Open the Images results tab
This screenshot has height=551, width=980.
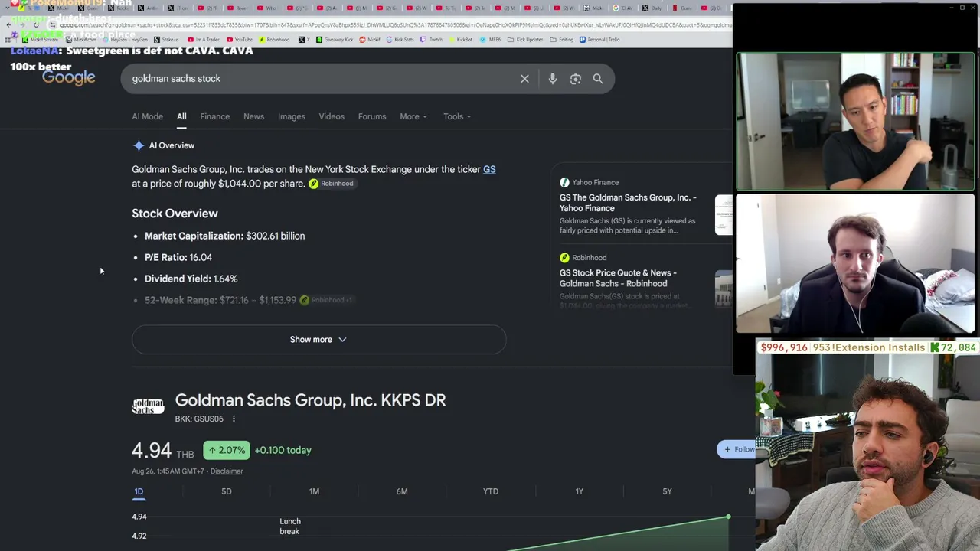[291, 116]
